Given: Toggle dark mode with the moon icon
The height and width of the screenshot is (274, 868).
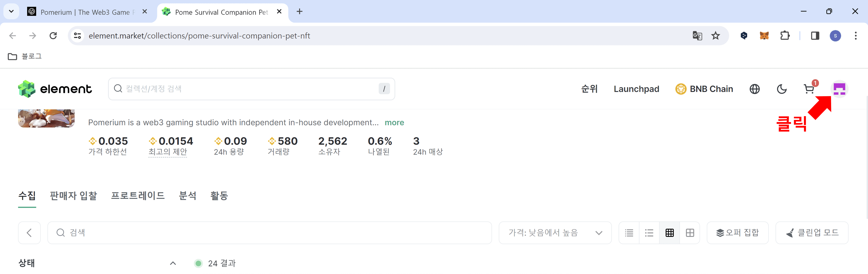Looking at the screenshot, I should point(782,89).
